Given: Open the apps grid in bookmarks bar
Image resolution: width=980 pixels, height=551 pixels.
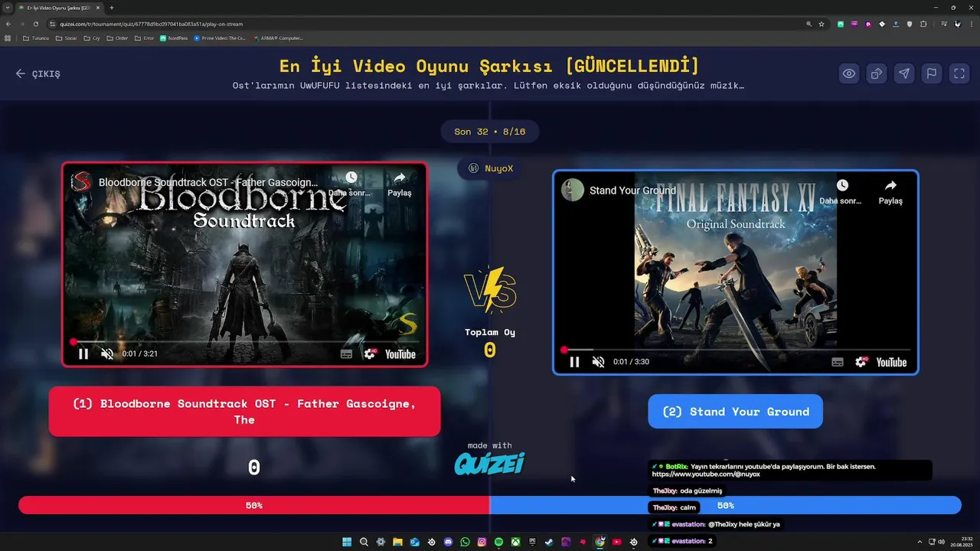Looking at the screenshot, I should coord(8,37).
